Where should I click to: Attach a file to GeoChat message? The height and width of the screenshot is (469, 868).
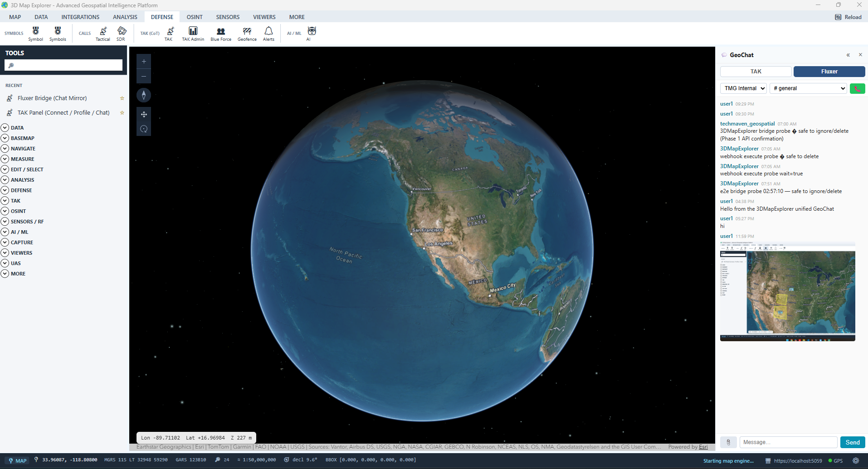(728, 442)
